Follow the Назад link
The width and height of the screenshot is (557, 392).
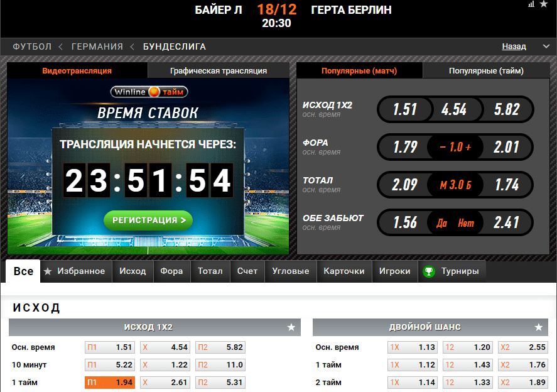[x=514, y=46]
